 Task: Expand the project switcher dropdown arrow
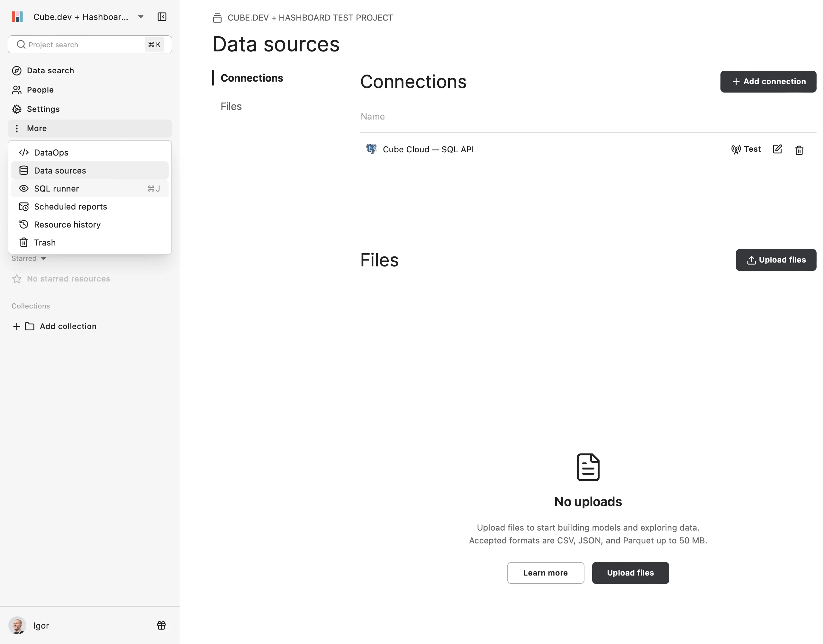coord(141,17)
